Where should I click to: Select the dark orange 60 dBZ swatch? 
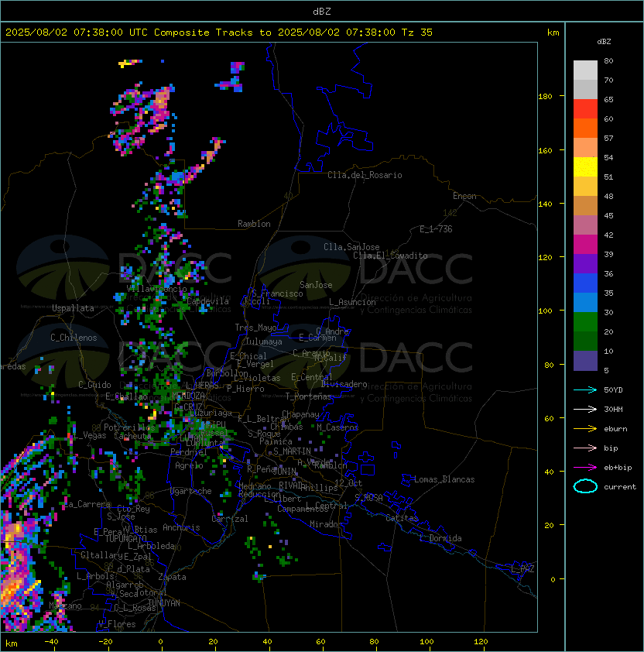585,128
